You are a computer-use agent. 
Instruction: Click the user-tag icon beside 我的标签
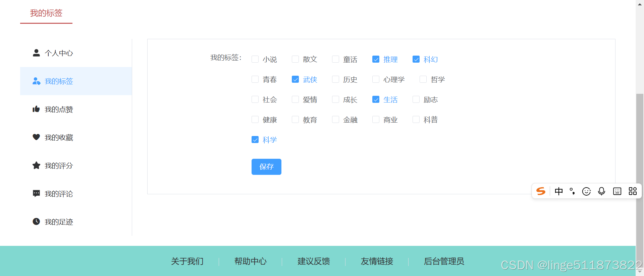tap(36, 81)
